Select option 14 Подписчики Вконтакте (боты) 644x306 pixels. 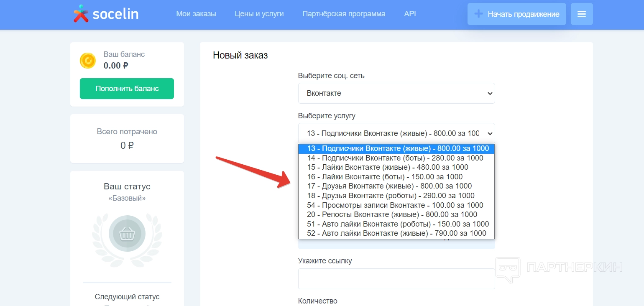pyautogui.click(x=396, y=158)
